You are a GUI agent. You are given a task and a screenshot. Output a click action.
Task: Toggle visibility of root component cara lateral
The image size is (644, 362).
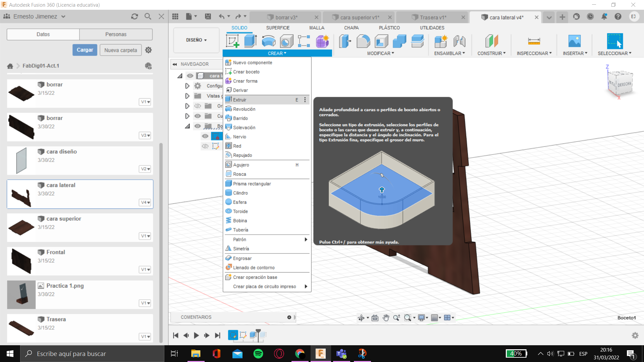[190, 76]
